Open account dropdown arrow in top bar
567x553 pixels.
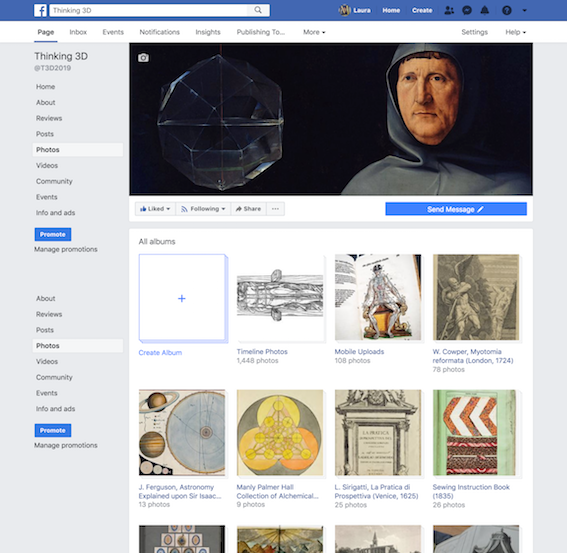[x=524, y=10]
